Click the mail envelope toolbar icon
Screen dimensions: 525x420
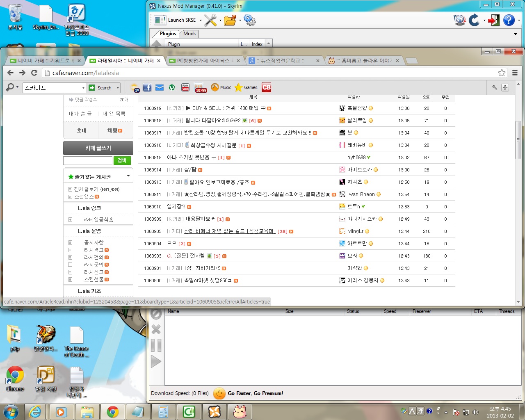(160, 87)
